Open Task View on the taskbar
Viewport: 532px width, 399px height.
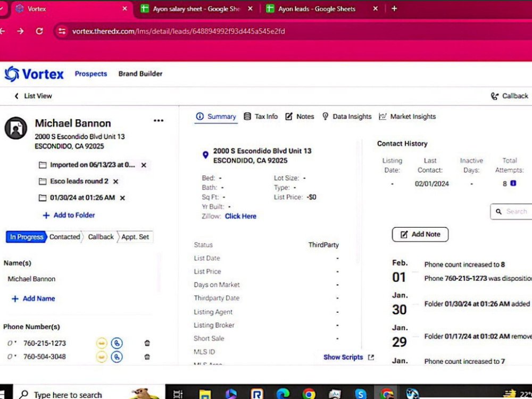click(178, 394)
